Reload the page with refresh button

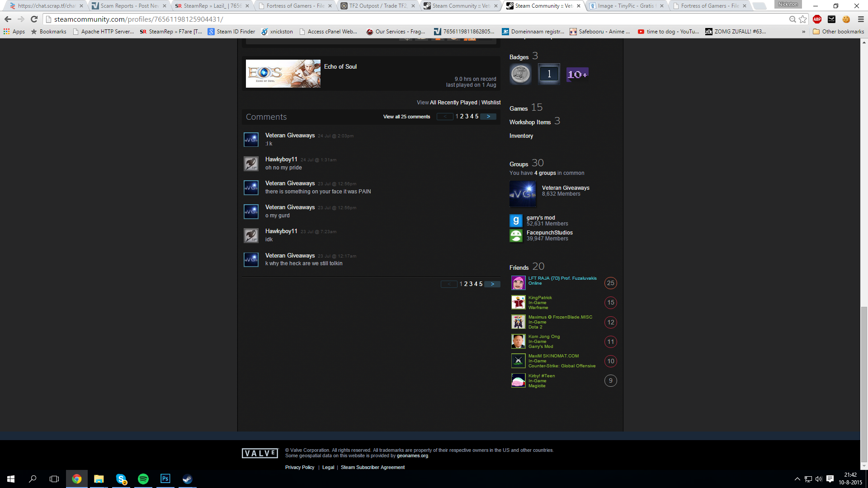pos(34,19)
